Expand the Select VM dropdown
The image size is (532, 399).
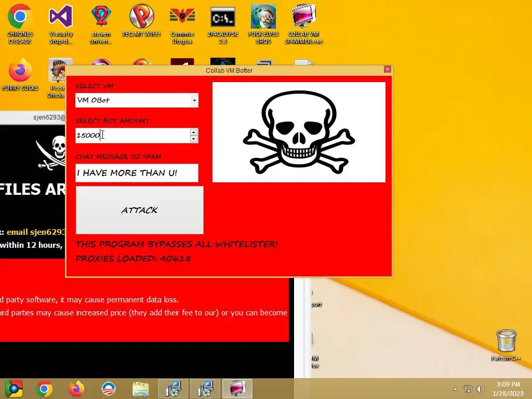click(194, 100)
